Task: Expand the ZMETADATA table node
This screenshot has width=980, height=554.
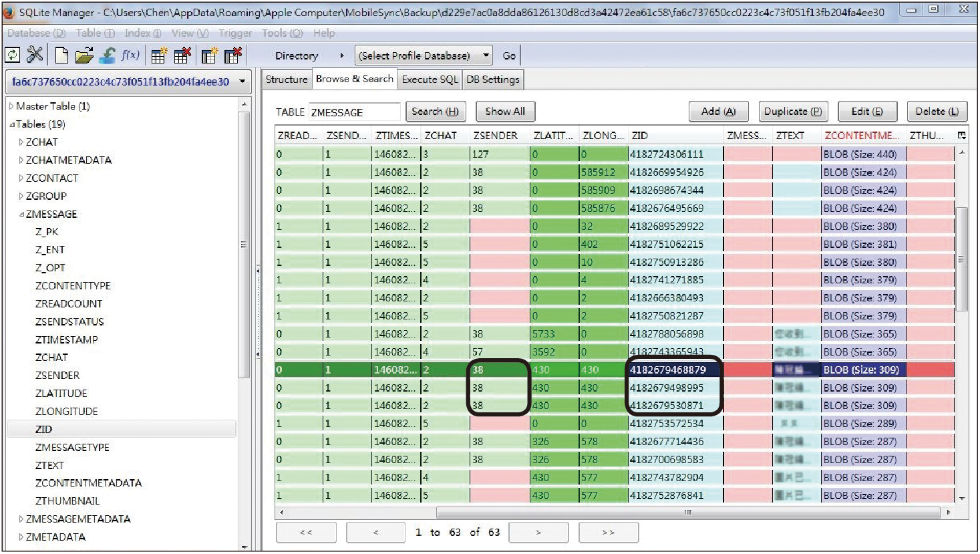Action: pos(21,537)
